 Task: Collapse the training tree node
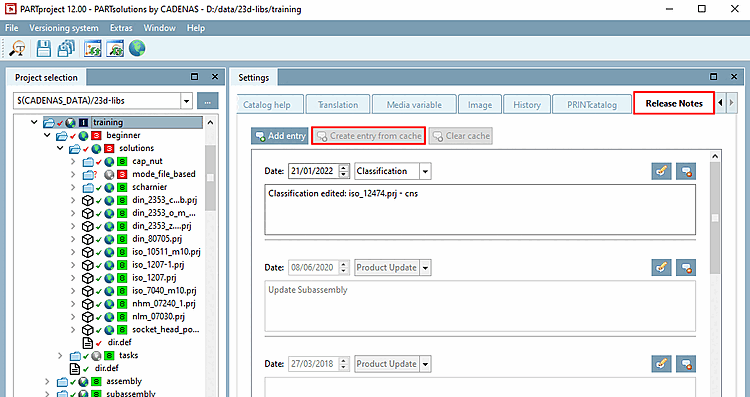click(34, 122)
